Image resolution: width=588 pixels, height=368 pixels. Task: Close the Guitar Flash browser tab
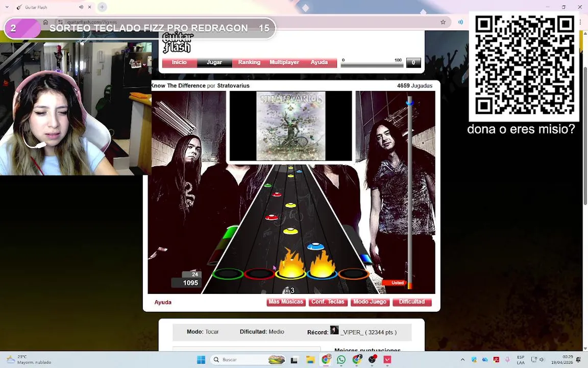pyautogui.click(x=90, y=7)
